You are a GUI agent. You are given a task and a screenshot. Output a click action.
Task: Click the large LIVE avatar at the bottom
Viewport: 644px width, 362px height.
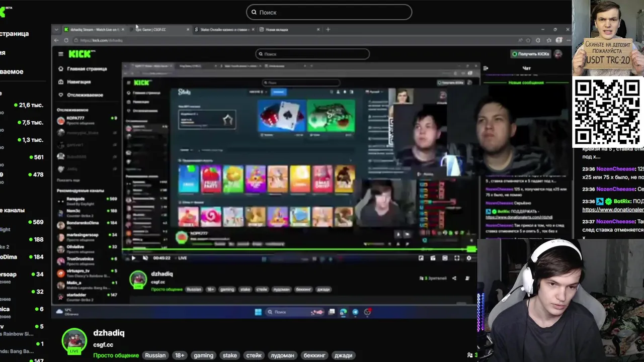coord(74,341)
